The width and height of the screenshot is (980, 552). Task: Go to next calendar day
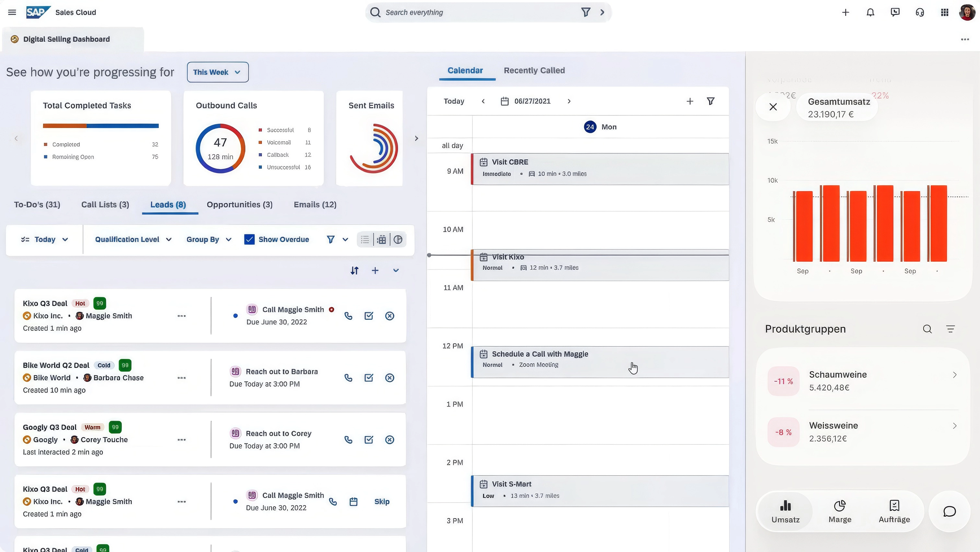[x=569, y=101]
